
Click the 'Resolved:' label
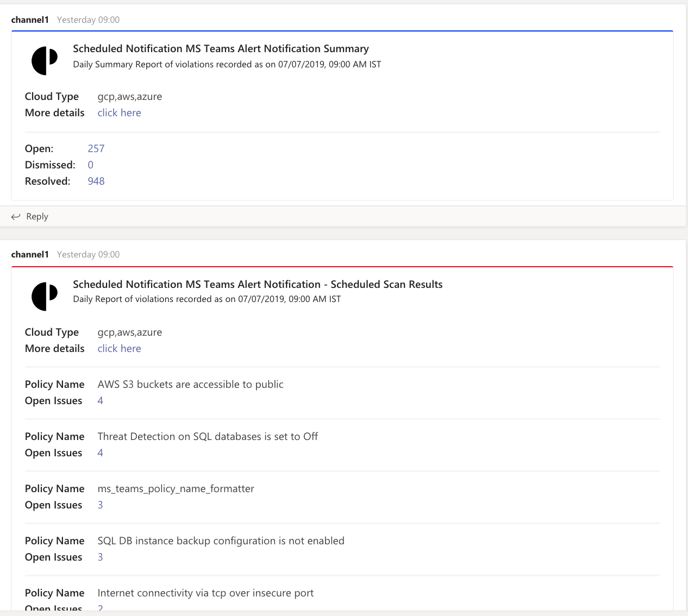point(48,181)
